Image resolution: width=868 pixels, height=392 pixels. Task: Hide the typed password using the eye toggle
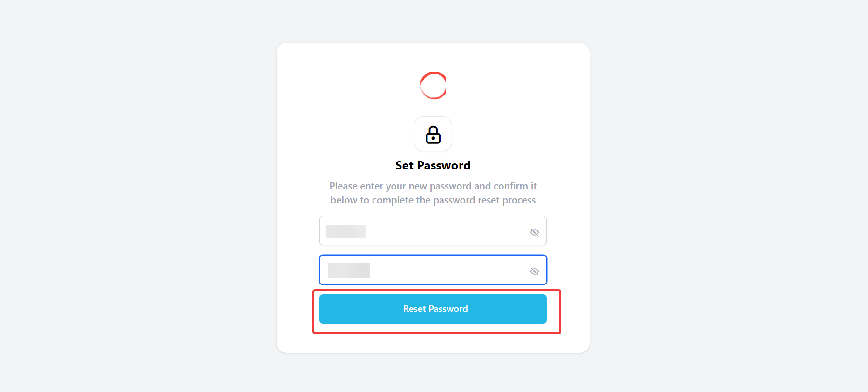(534, 231)
